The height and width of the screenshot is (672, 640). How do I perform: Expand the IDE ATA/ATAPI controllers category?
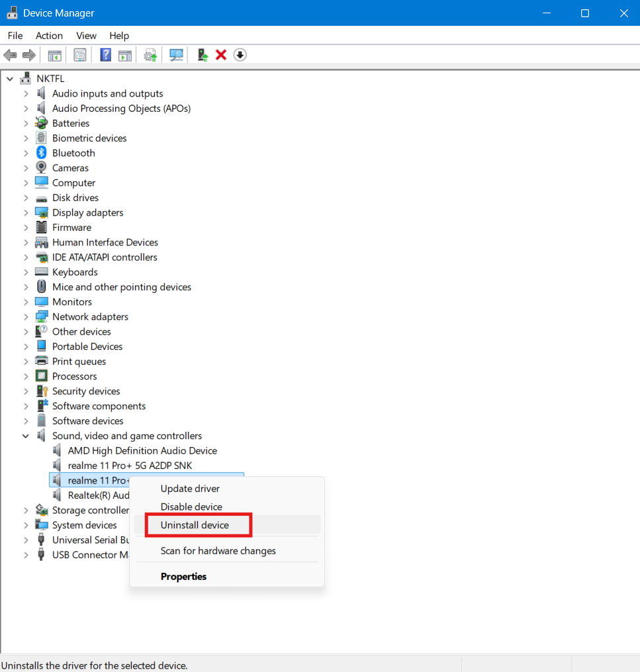(26, 257)
